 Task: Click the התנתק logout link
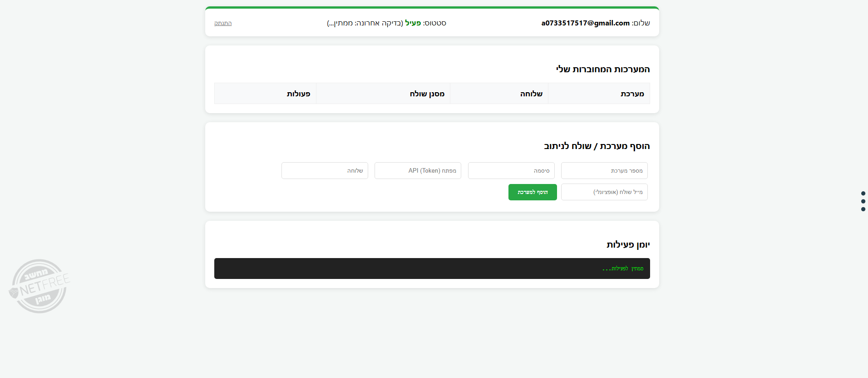tap(223, 23)
